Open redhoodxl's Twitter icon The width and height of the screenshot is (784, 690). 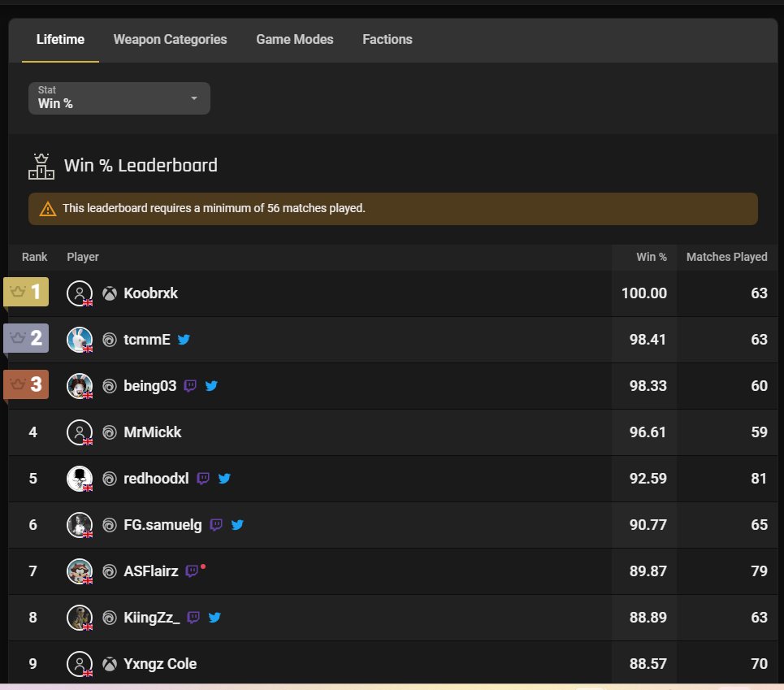224,479
